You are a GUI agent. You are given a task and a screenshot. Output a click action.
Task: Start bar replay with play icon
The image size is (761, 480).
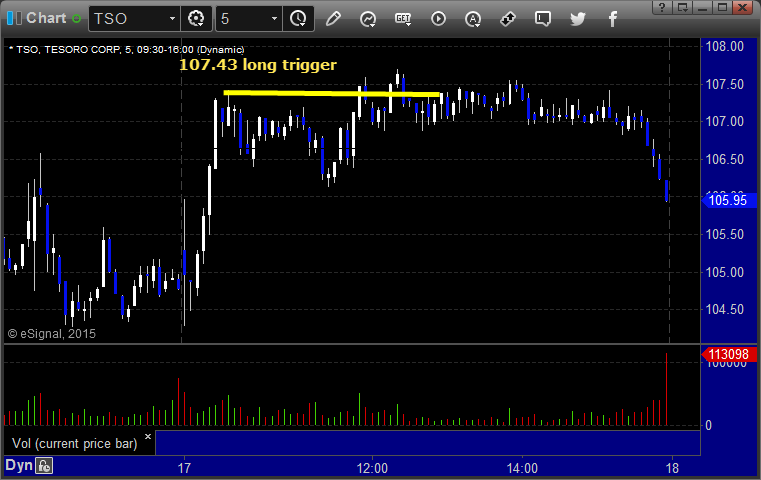click(438, 19)
